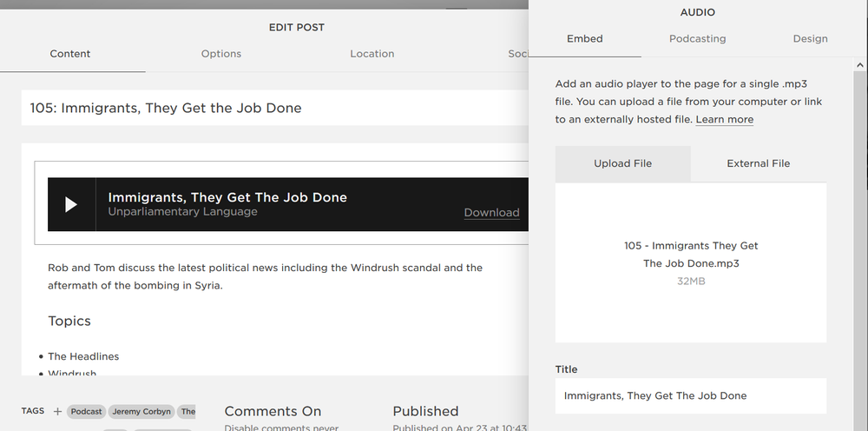Click the post description paragraph about Windrush
The image size is (868, 431).
[265, 276]
